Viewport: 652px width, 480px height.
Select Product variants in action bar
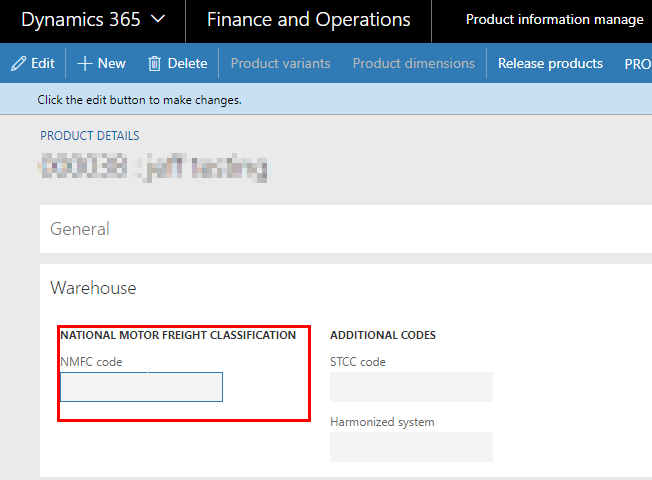(280, 63)
